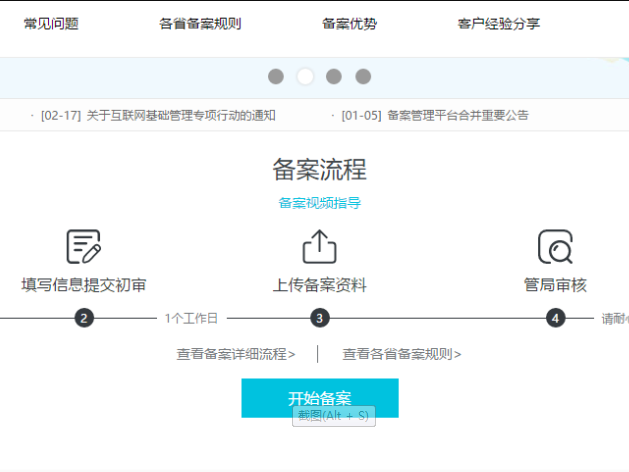Select the 填写信息提交初审 step label
Screen dimensions: 629x472
tap(84, 285)
